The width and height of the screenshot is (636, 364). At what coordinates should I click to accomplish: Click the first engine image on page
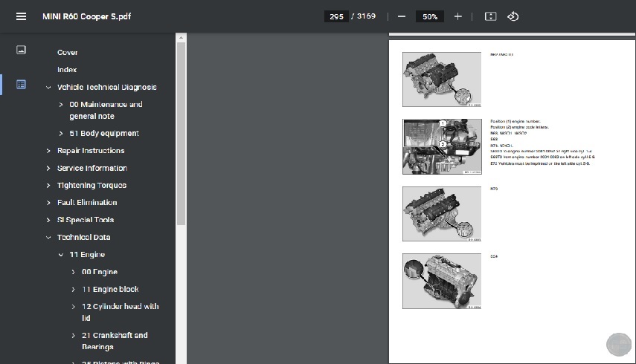pos(442,79)
